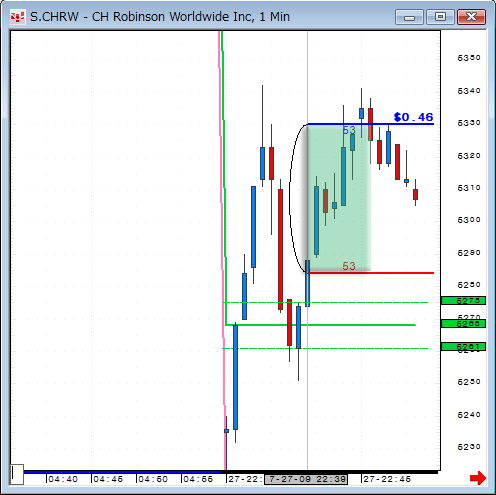Click the $0.46 profit label
Image resolution: width=496 pixels, height=495 pixels.
coord(413,117)
